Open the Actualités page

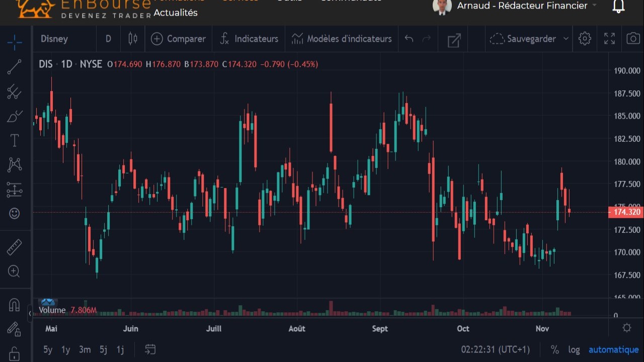click(176, 13)
